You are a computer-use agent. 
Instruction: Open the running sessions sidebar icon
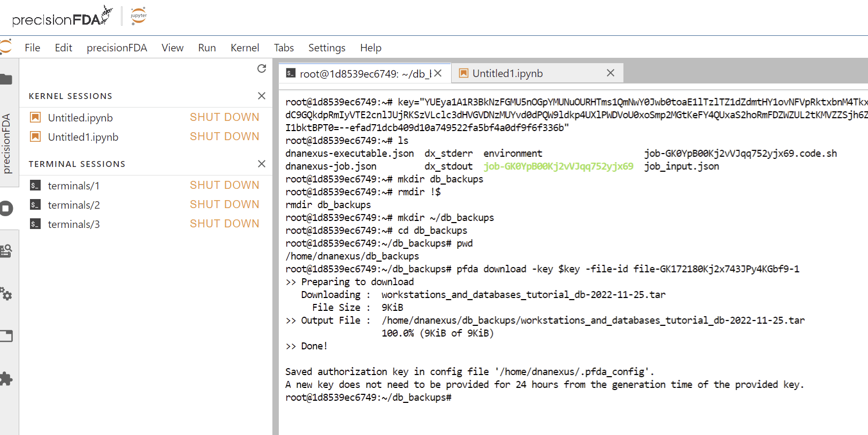click(x=6, y=208)
